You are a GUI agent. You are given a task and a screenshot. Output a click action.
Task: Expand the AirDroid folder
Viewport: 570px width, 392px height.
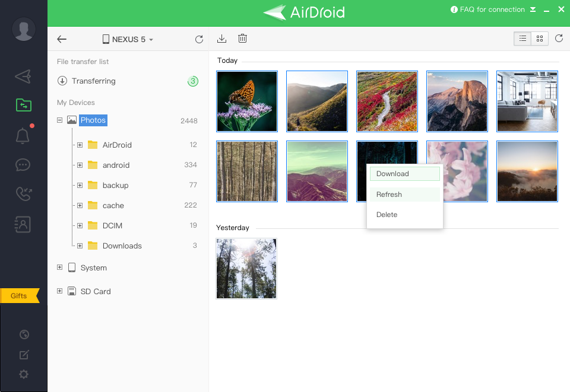coord(80,145)
